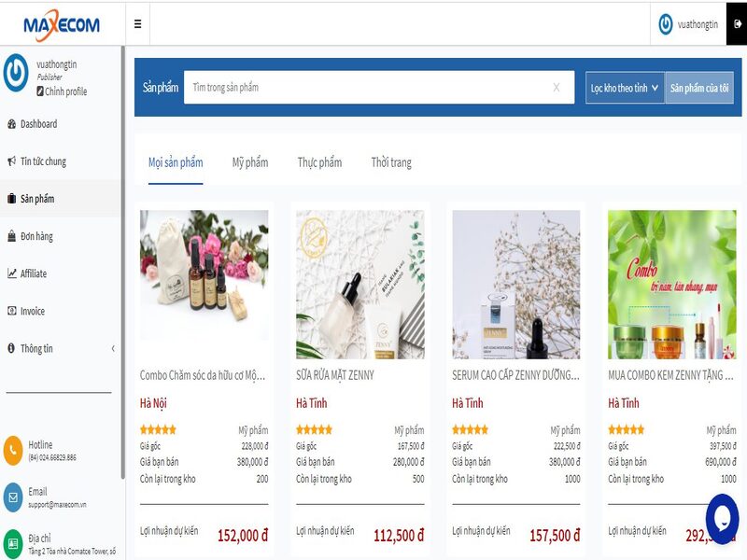This screenshot has height=560, width=747.
Task: Click the Invoice money icon
Action: point(12,311)
